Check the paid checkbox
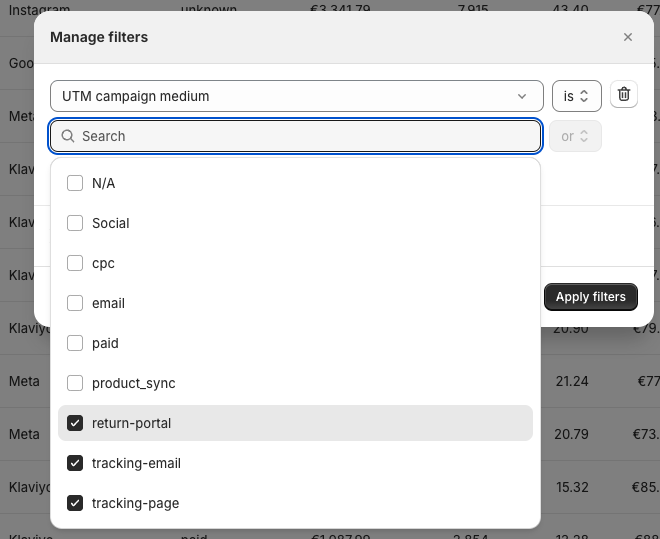Image resolution: width=660 pixels, height=539 pixels. 75,343
